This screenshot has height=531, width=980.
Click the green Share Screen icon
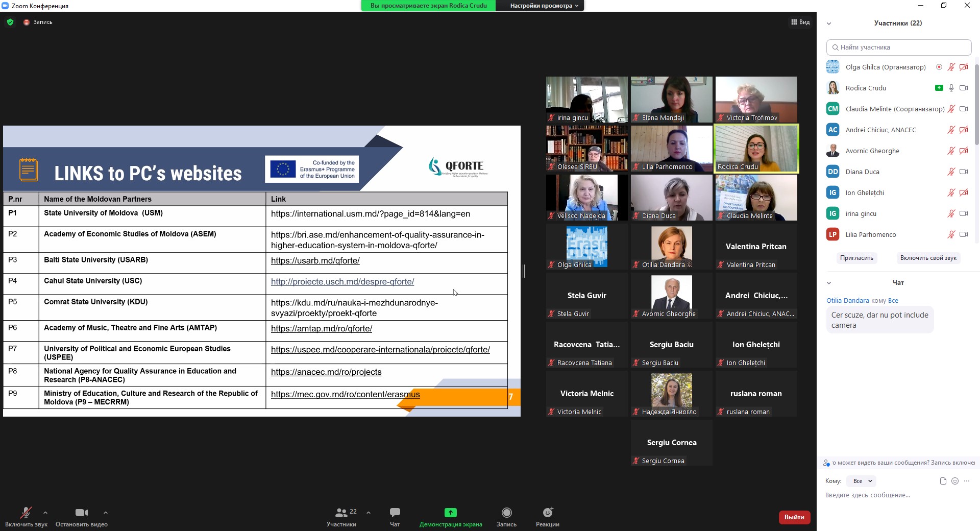[450, 513]
